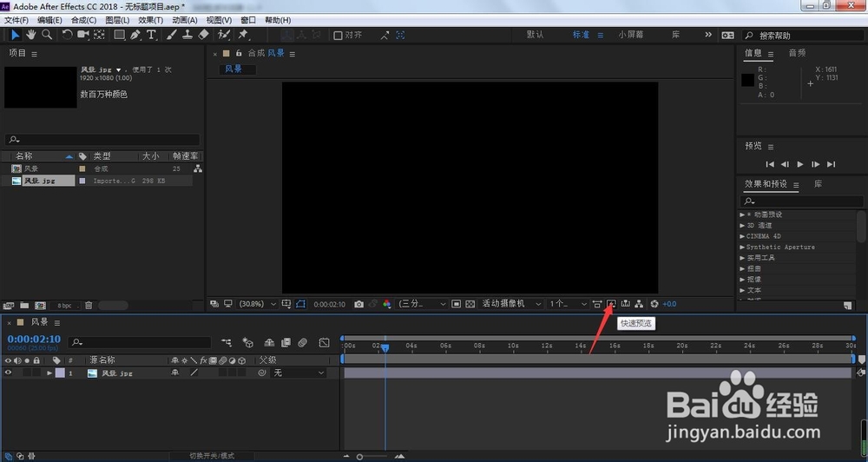Open the parent 无 dropdown for 风景.jpg

click(x=298, y=373)
